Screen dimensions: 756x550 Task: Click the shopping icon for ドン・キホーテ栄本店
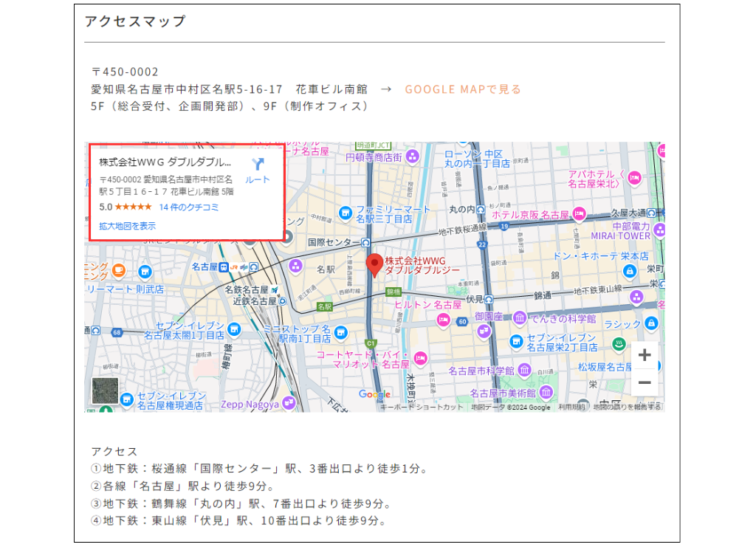tap(630, 272)
